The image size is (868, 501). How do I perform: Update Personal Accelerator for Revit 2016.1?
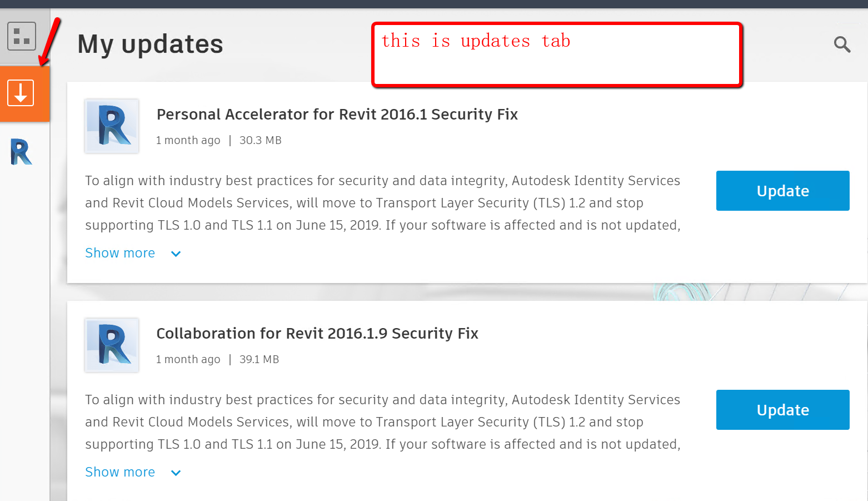(782, 191)
